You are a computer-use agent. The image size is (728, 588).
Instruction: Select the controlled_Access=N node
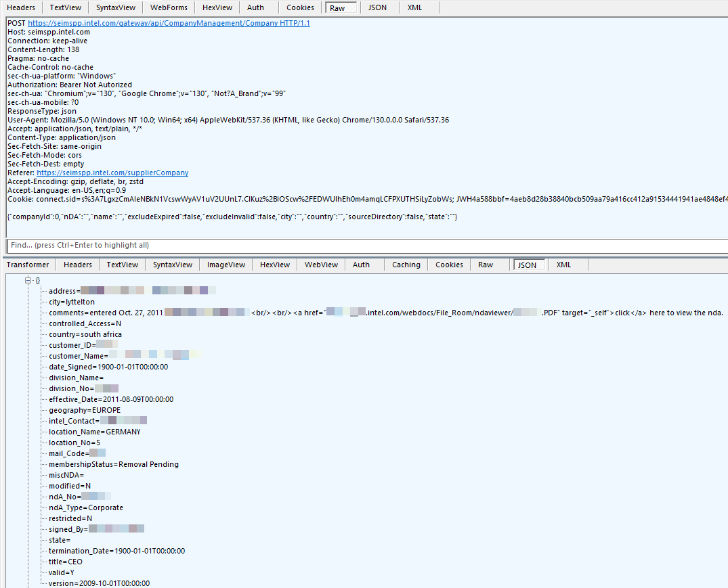(x=85, y=323)
